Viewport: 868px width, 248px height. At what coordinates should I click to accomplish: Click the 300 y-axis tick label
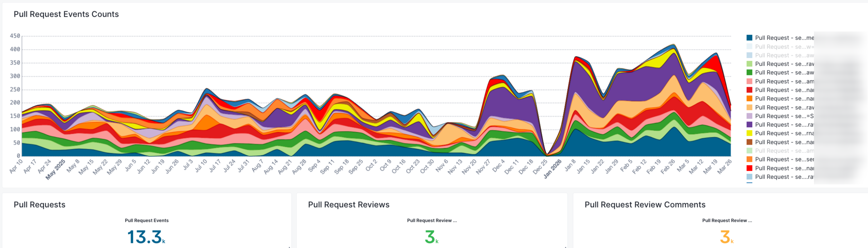coord(15,76)
